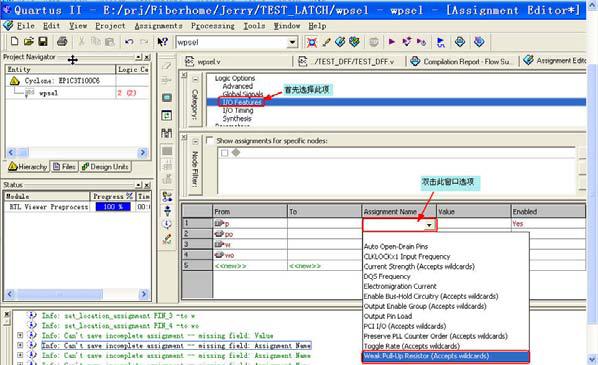The width and height of the screenshot is (598, 365).
Task: Click the context help arrow-question icon
Action: click(x=163, y=42)
